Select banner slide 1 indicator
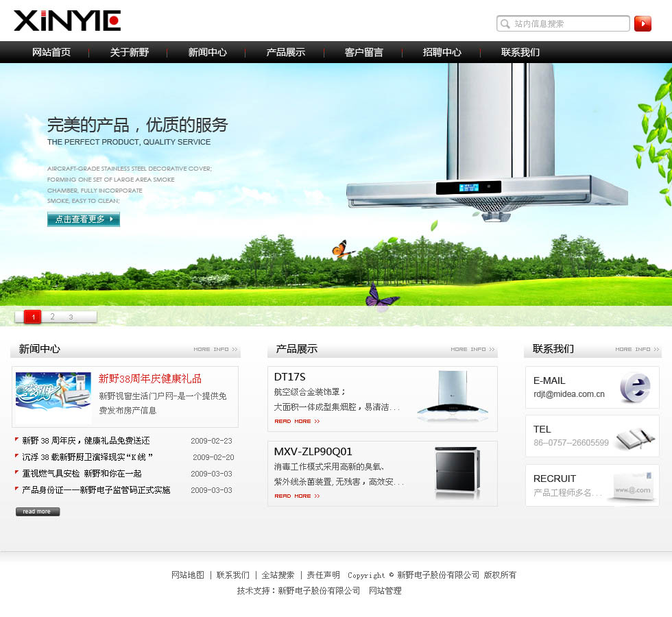 pyautogui.click(x=33, y=317)
